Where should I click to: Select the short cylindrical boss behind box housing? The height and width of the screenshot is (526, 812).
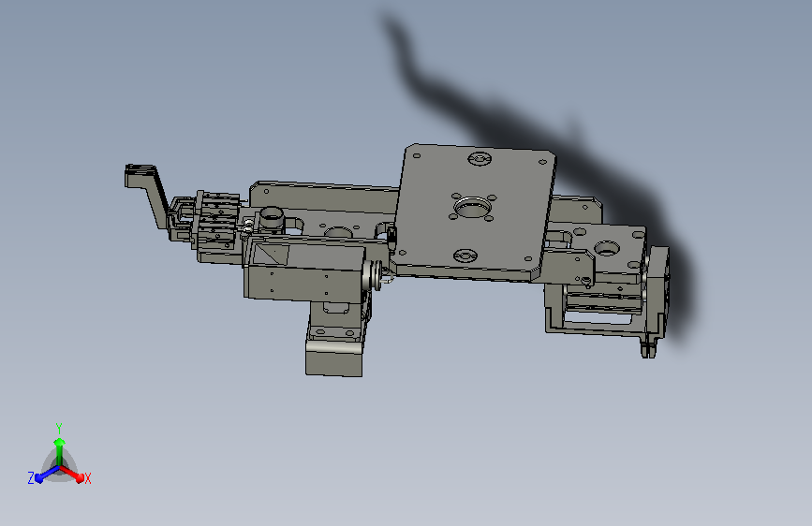point(272,219)
